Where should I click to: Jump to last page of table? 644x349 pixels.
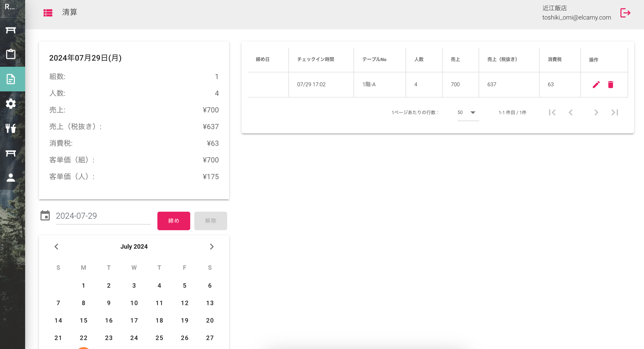point(615,113)
